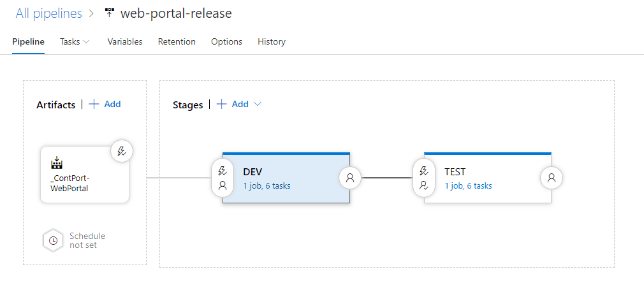Switch to the Variables tab

click(125, 41)
